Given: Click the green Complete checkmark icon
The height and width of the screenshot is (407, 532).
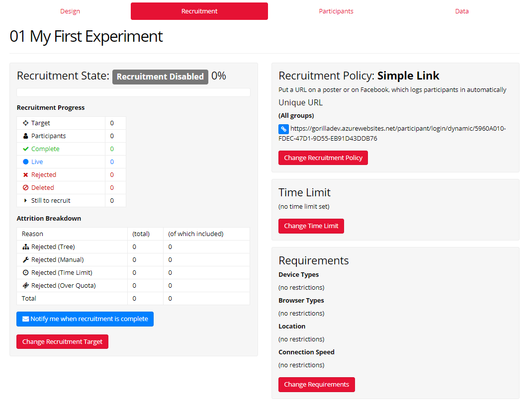Looking at the screenshot, I should pos(26,149).
